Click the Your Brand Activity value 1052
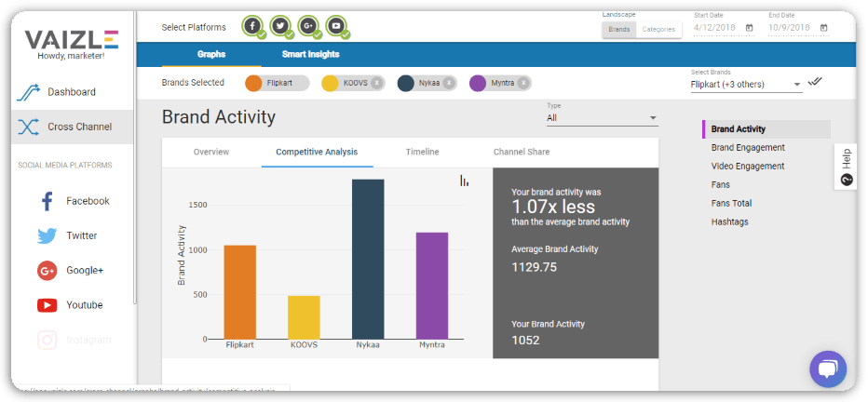This screenshot has height=402, width=868. (x=525, y=340)
